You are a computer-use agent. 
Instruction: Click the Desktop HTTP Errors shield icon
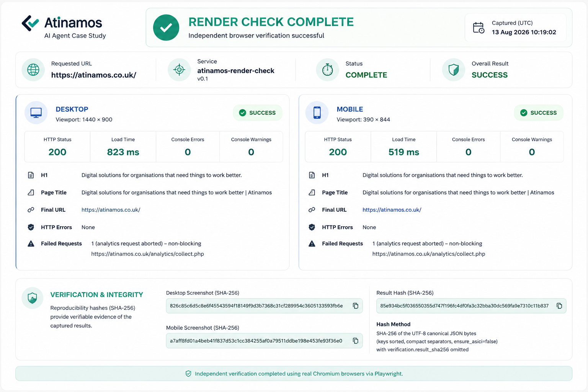[x=31, y=227]
